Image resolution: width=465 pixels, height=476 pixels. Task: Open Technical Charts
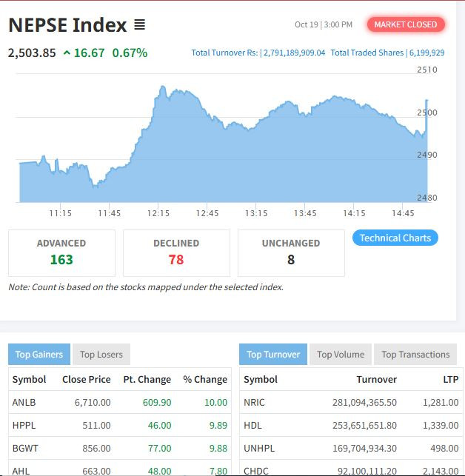[x=395, y=238]
